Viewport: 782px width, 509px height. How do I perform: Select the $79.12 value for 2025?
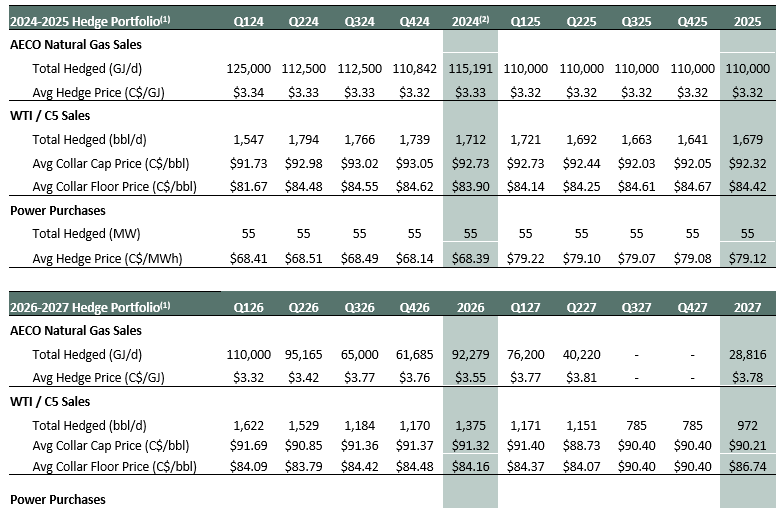(x=747, y=258)
